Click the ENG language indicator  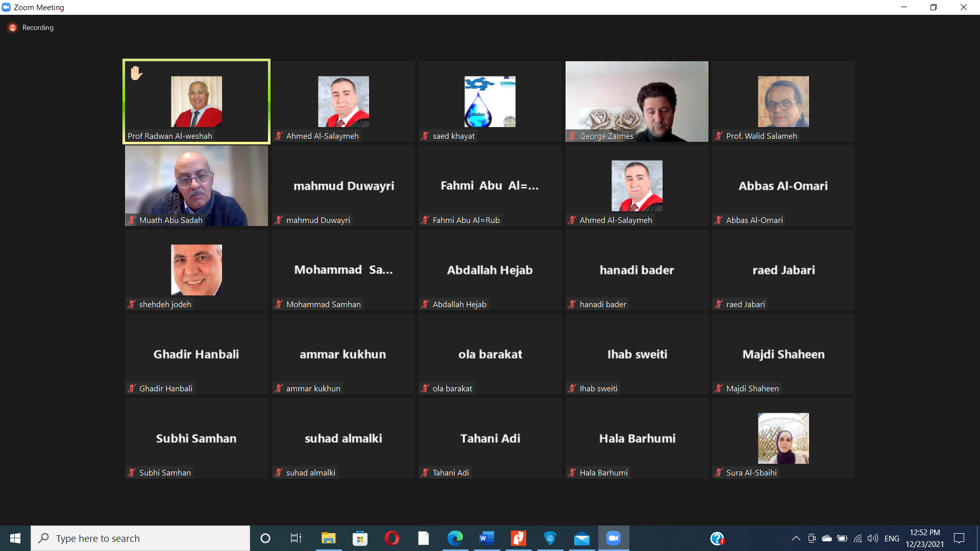coord(892,538)
